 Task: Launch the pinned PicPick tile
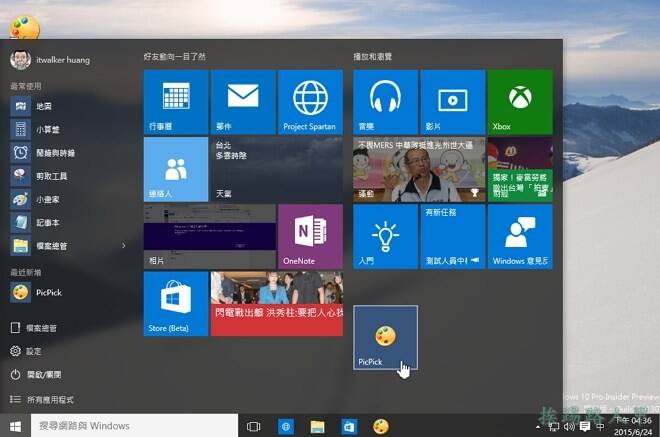point(386,338)
